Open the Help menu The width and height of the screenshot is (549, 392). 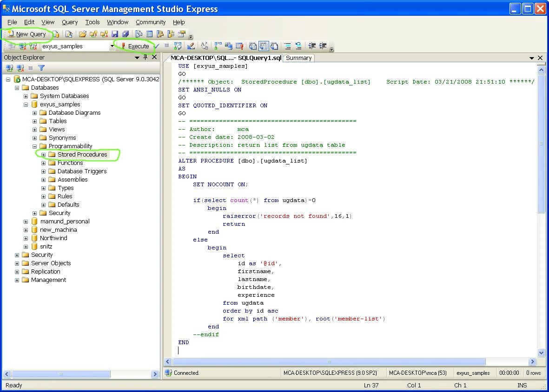click(x=179, y=22)
